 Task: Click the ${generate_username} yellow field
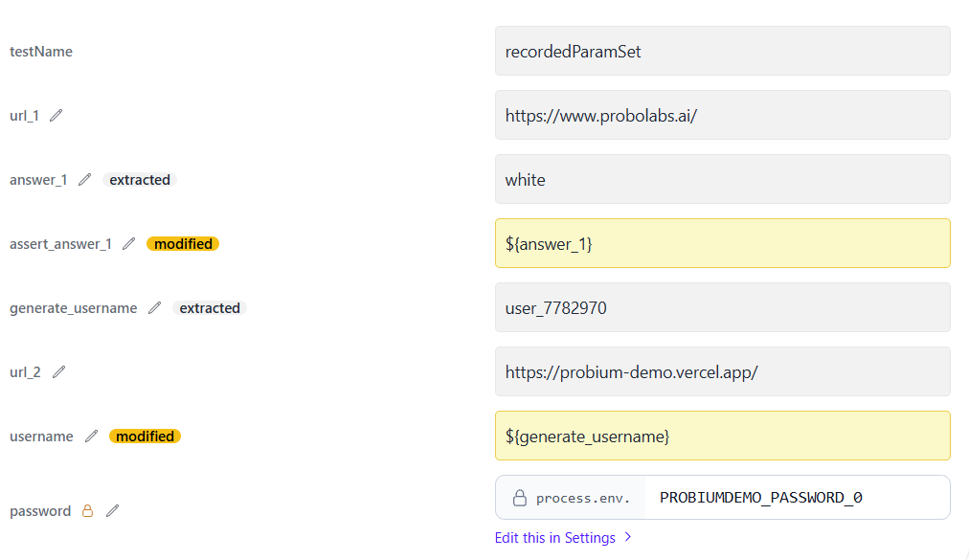[722, 437]
